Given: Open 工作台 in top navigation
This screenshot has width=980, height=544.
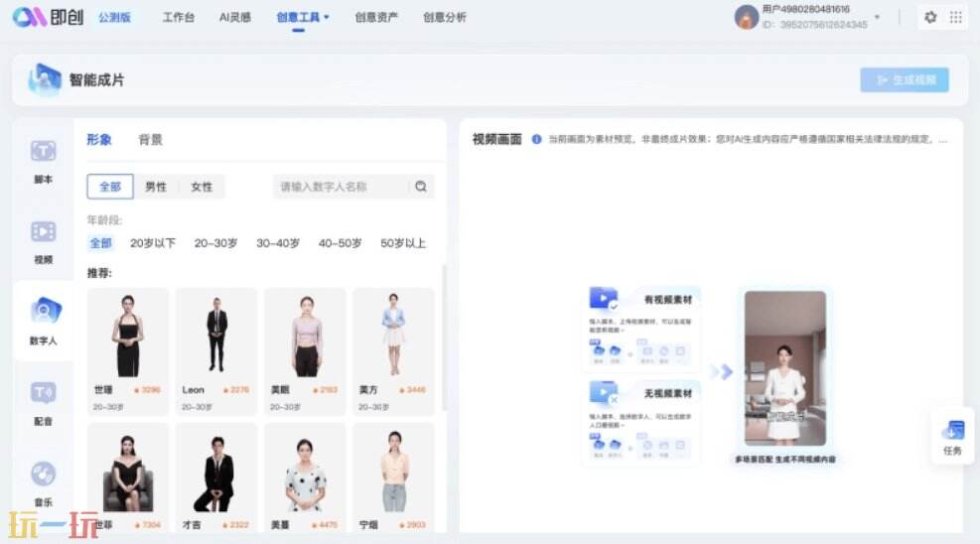Looking at the screenshot, I should coord(178,18).
